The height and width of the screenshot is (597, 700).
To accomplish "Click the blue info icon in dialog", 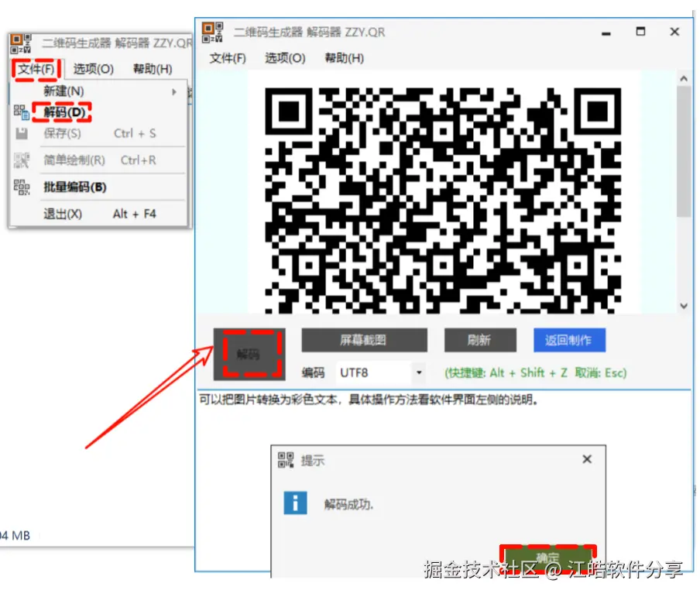I will point(295,503).
